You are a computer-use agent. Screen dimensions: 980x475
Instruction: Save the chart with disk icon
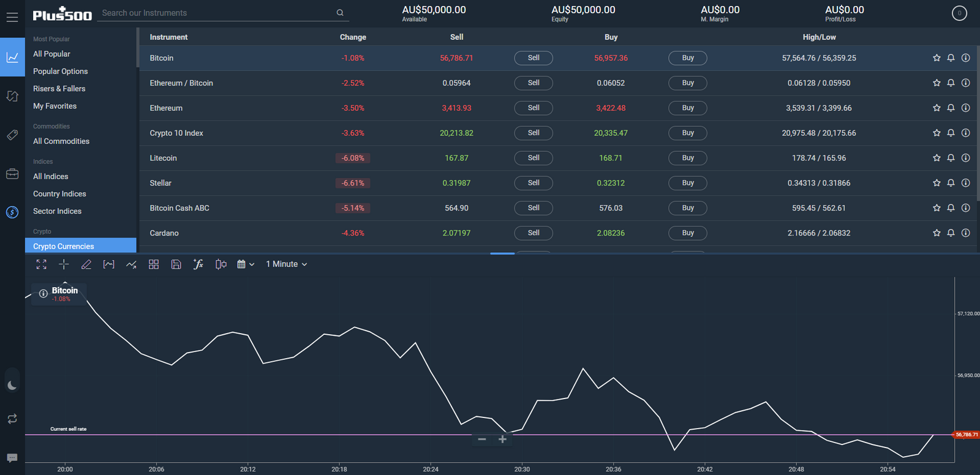[176, 264]
